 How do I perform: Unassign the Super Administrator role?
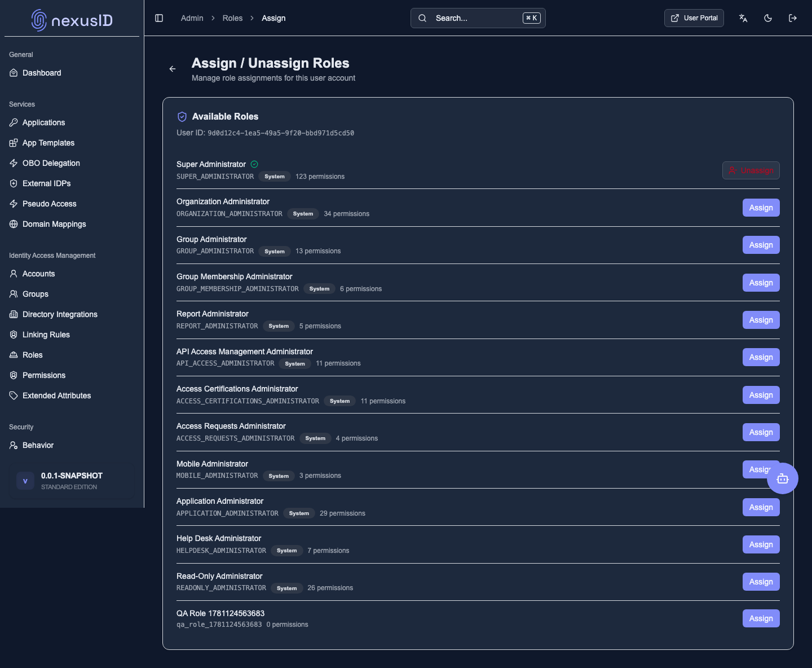coord(751,170)
